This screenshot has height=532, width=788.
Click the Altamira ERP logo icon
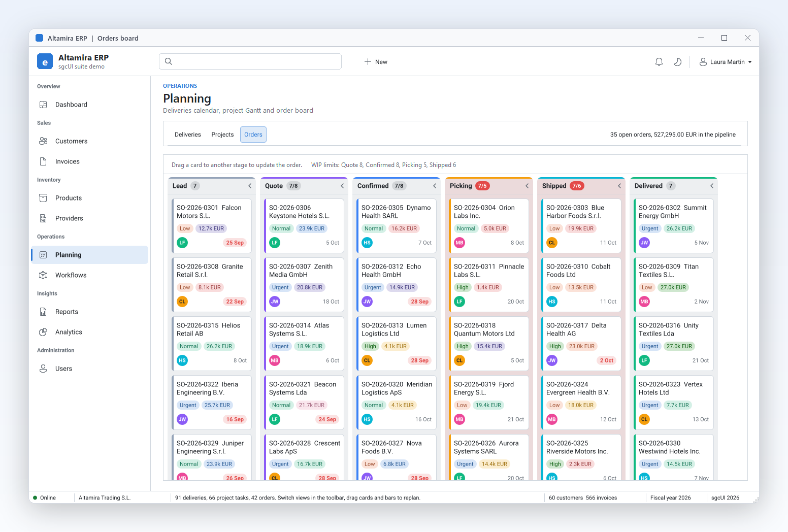click(x=45, y=61)
